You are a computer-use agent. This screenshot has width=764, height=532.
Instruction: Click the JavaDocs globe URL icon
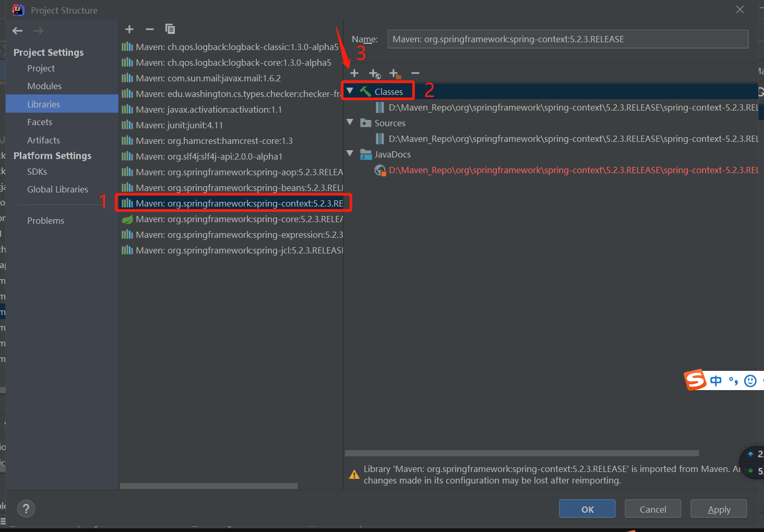click(380, 170)
